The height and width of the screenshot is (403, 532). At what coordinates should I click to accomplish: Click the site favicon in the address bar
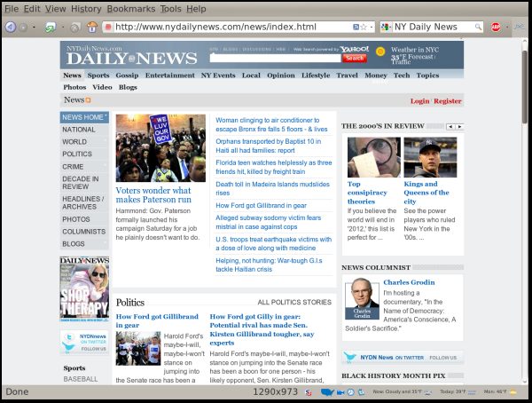(x=108, y=27)
